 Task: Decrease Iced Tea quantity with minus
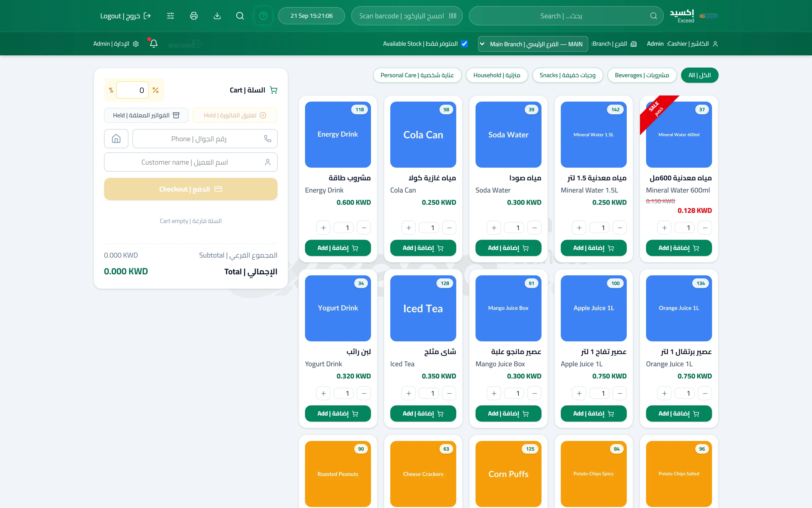pyautogui.click(x=449, y=393)
